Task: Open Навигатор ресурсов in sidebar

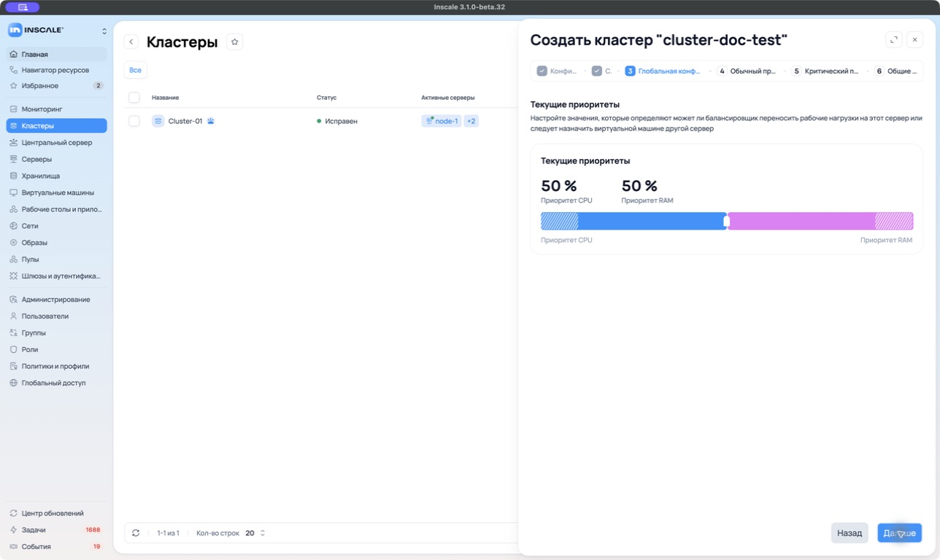Action: [56, 70]
